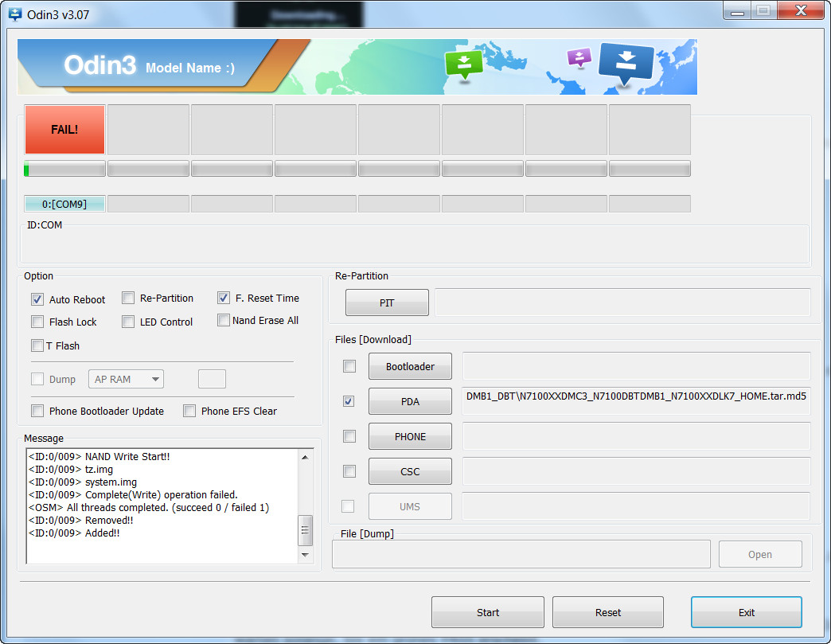Viewport: 831px width, 644px height.
Task: Click the 'tz.img' log line
Action: point(71,469)
